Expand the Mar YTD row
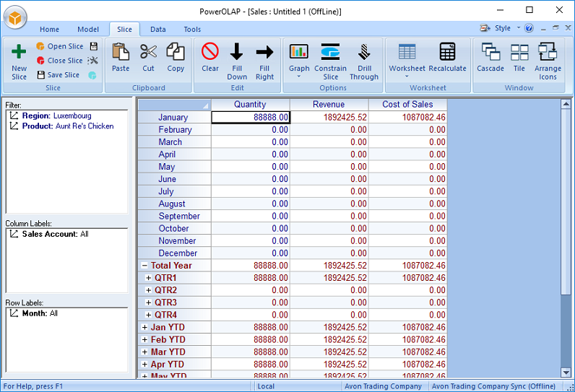This screenshot has height=392, width=575. pos(145,352)
